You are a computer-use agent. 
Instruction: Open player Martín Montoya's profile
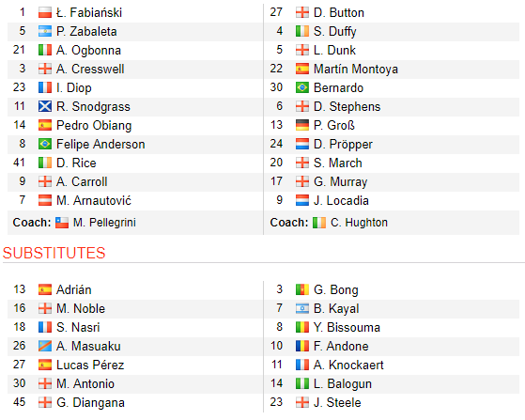(356, 69)
